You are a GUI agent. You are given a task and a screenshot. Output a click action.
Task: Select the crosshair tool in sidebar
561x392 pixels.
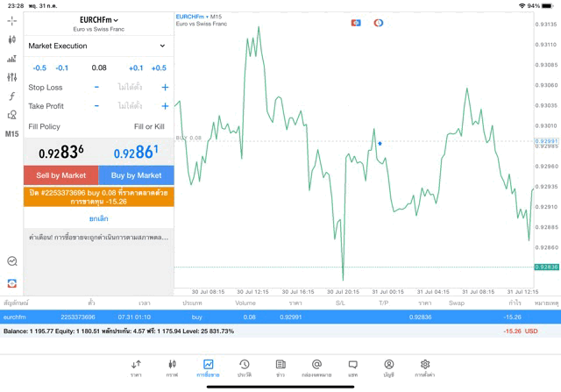[x=11, y=20]
